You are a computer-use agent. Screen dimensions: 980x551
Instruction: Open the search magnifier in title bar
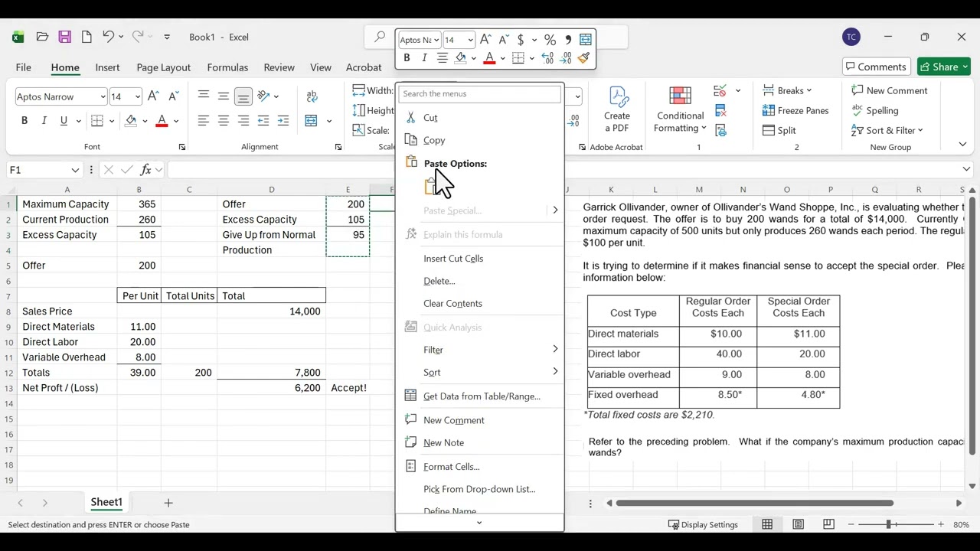pos(379,37)
